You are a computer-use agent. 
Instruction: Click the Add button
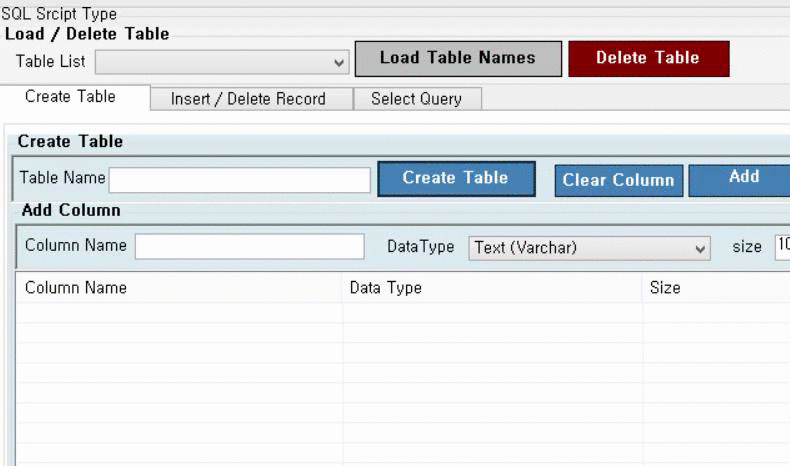pyautogui.click(x=743, y=178)
